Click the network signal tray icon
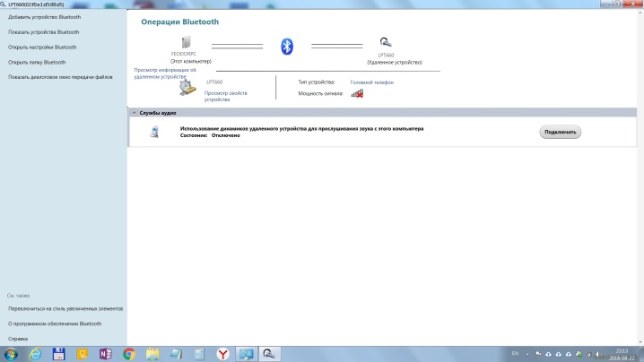Image resolution: width=644 pixels, height=362 pixels. [589, 354]
